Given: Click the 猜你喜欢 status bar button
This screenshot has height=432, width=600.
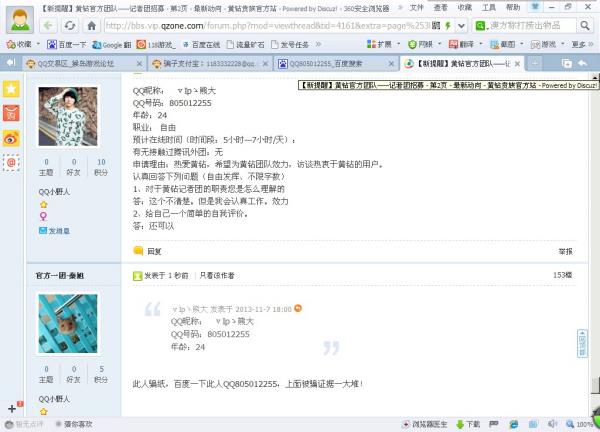Looking at the screenshot, I should 74,424.
